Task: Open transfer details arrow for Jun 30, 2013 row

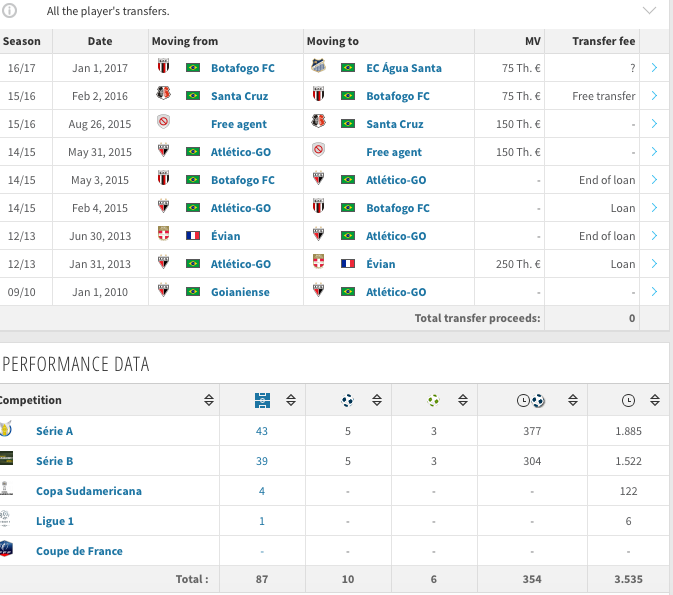Action: pos(654,236)
